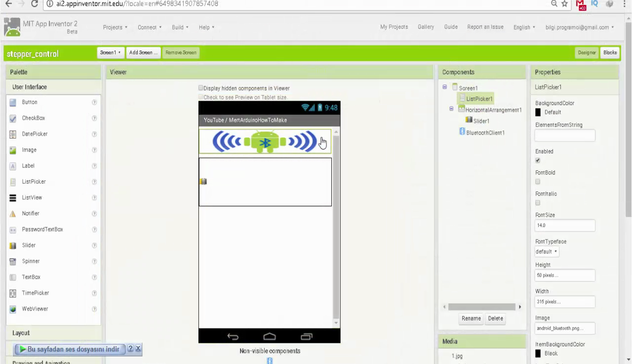
Task: Click the TextBox palette icon
Action: 13,277
